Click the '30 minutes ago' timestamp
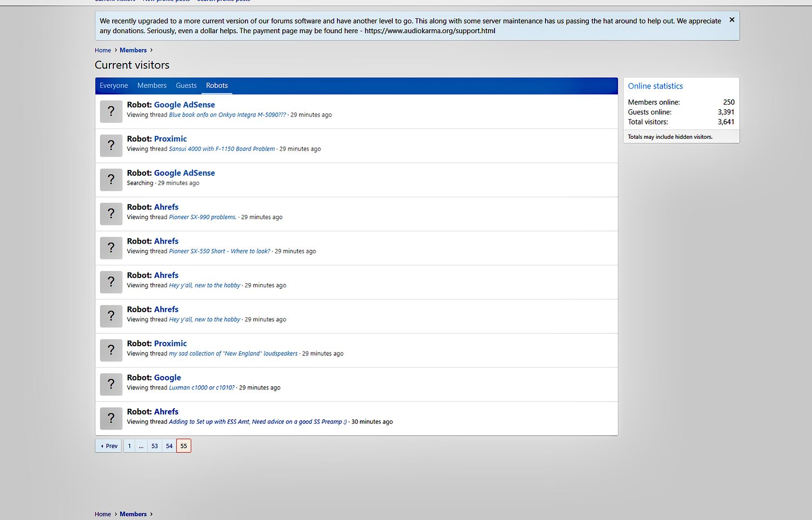Screen dimensions: 812x520 pyautogui.click(x=372, y=422)
